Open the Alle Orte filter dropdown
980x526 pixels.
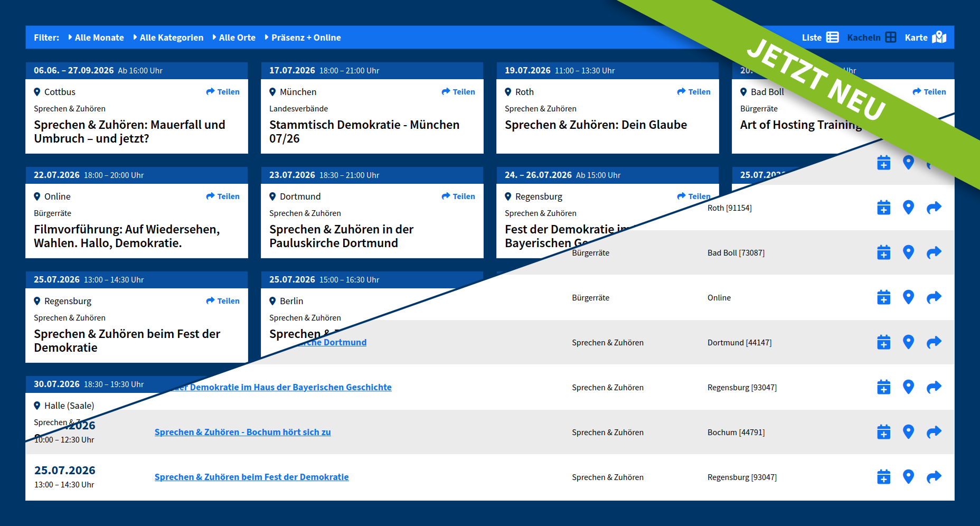pos(234,37)
